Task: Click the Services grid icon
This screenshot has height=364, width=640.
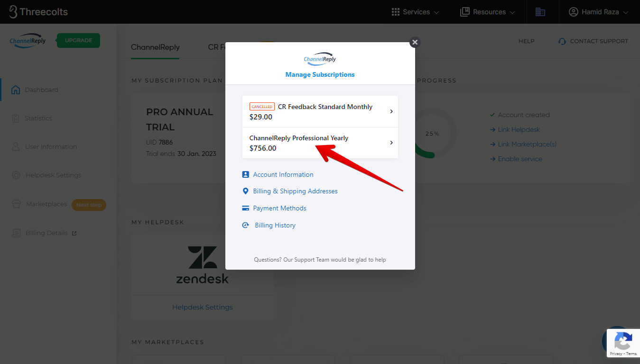Action: [396, 12]
